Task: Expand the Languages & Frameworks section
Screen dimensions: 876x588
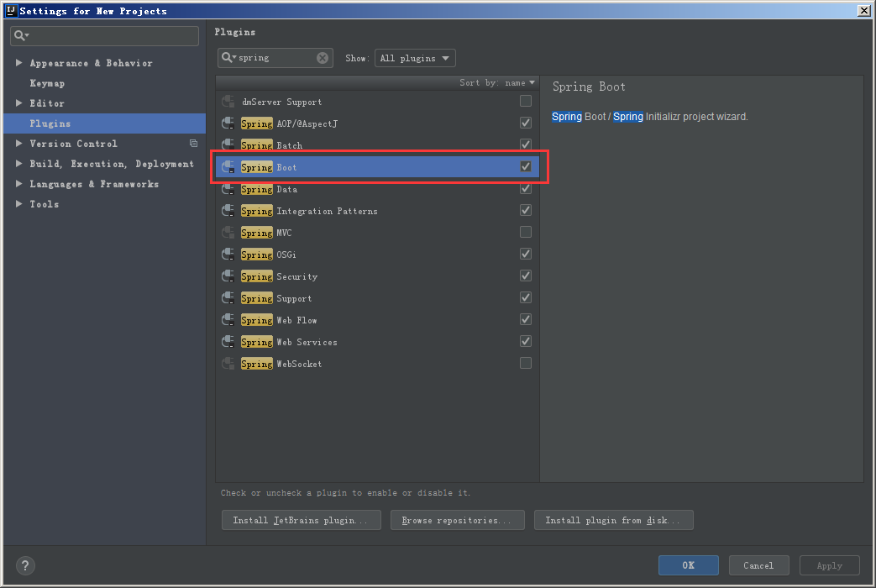Action: (19, 183)
